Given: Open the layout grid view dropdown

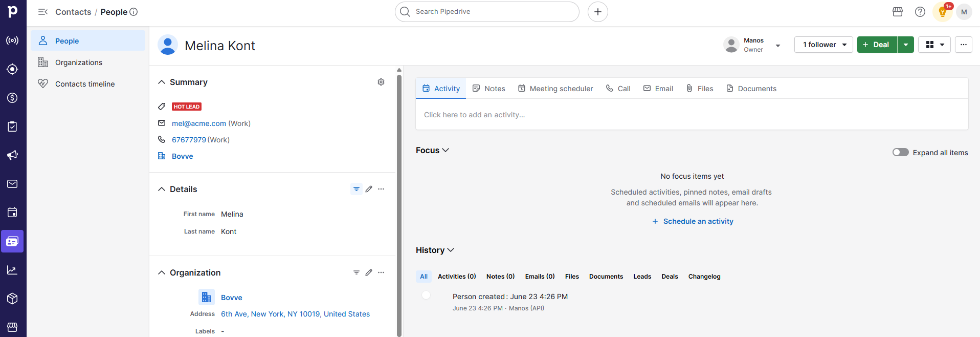Looking at the screenshot, I should point(934,45).
